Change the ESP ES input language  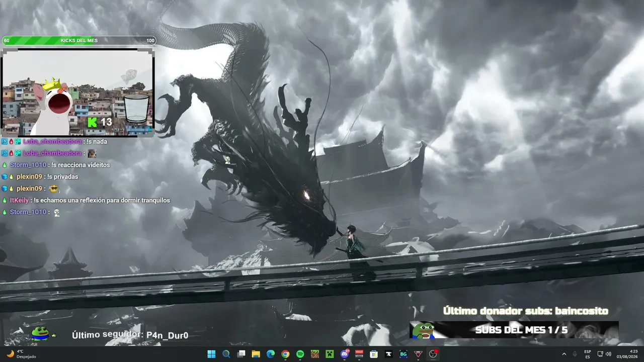pos(588,354)
